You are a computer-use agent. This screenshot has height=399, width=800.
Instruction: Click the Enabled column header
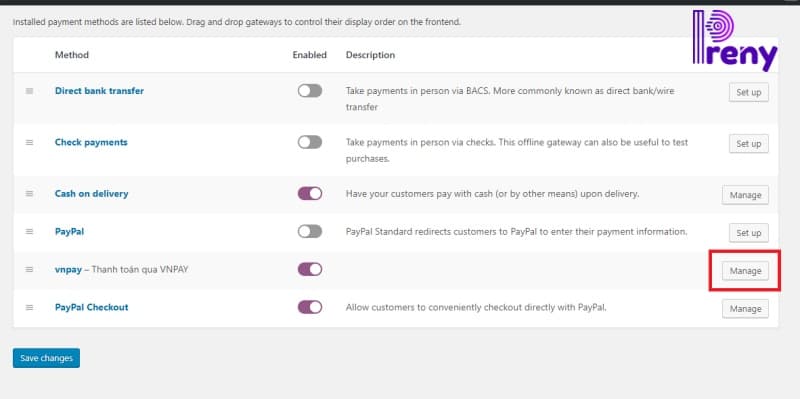pos(310,55)
